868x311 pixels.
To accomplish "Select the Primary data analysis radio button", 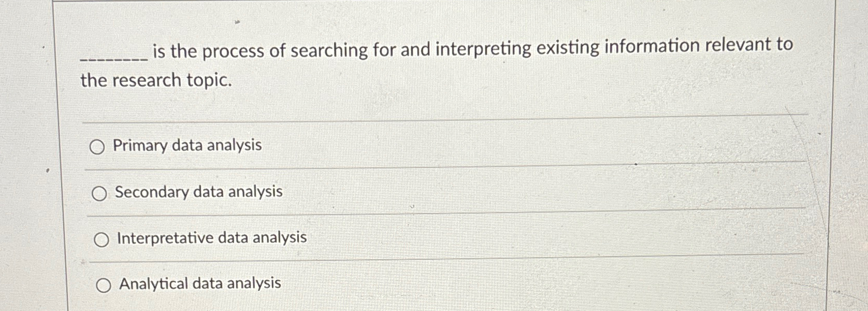I will tap(97, 147).
